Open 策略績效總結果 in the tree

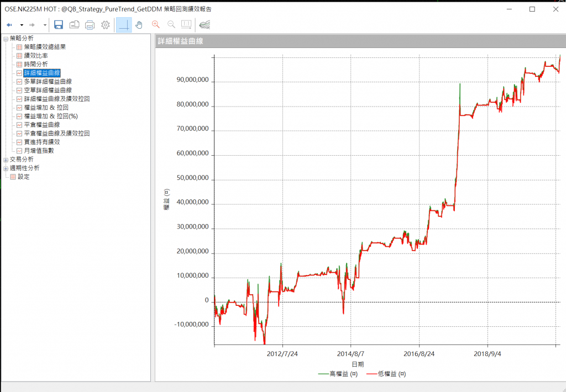45,47
